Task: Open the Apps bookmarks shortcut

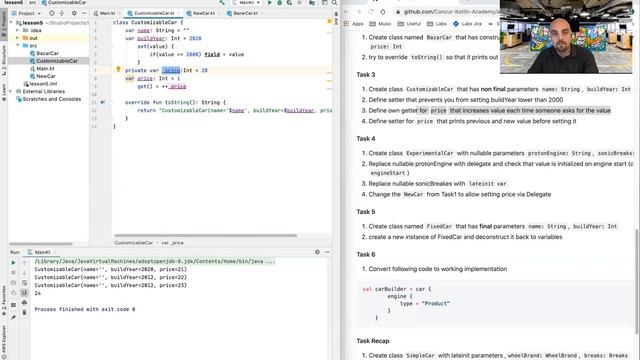Action: [x=354, y=24]
